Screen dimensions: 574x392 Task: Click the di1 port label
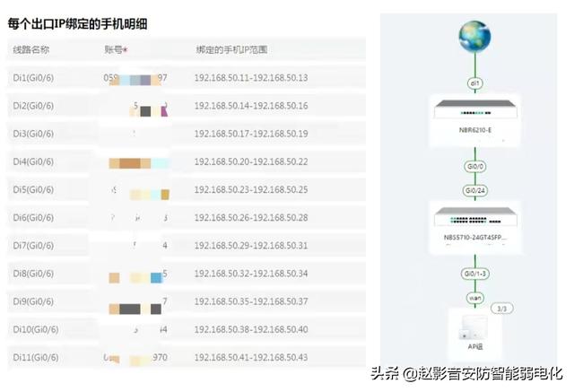[x=475, y=83]
